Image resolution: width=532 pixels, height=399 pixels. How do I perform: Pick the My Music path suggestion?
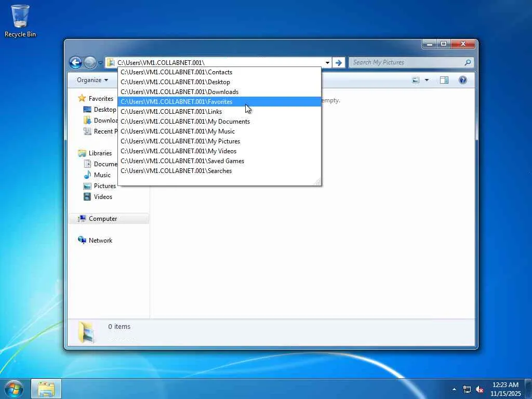point(219,131)
